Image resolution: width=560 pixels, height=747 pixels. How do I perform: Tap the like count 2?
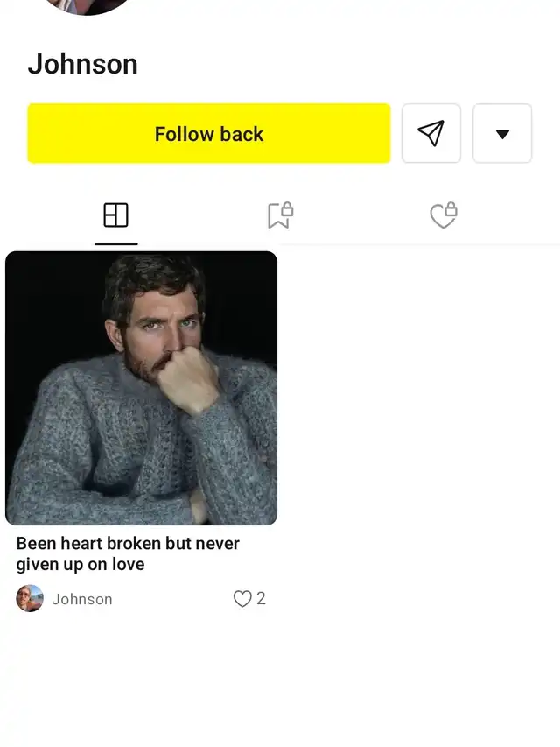pos(261,599)
